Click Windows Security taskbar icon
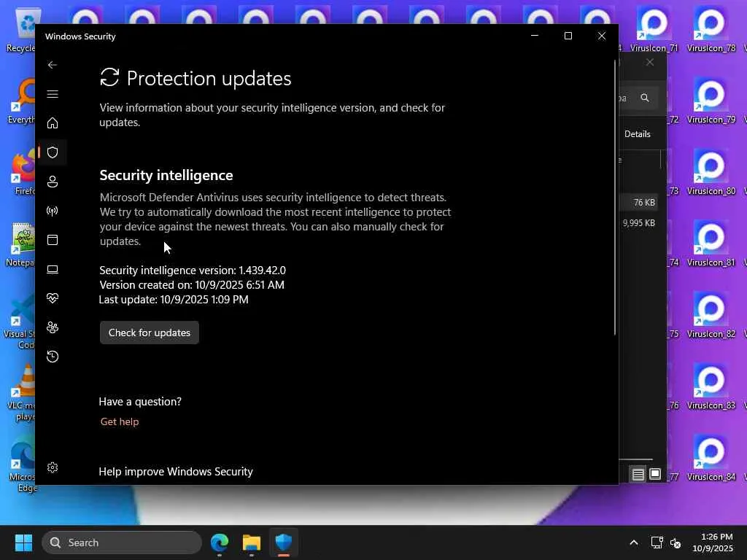This screenshot has height=560, width=747. click(284, 542)
